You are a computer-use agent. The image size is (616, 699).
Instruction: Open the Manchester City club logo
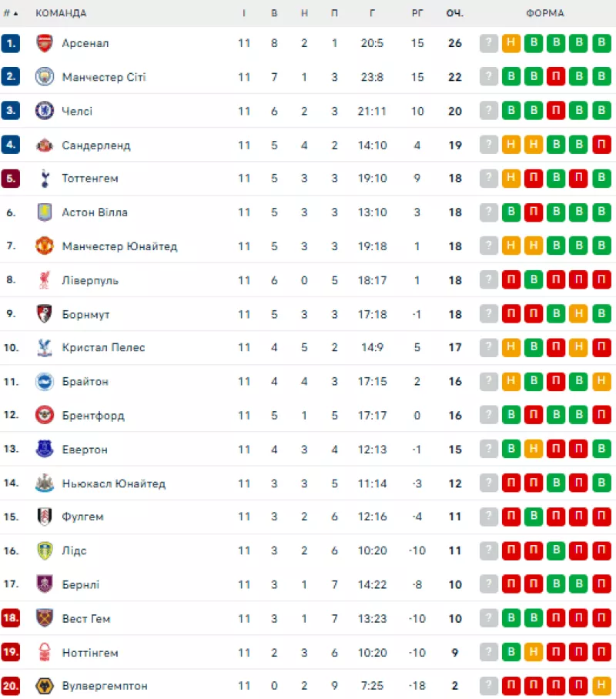(44, 77)
